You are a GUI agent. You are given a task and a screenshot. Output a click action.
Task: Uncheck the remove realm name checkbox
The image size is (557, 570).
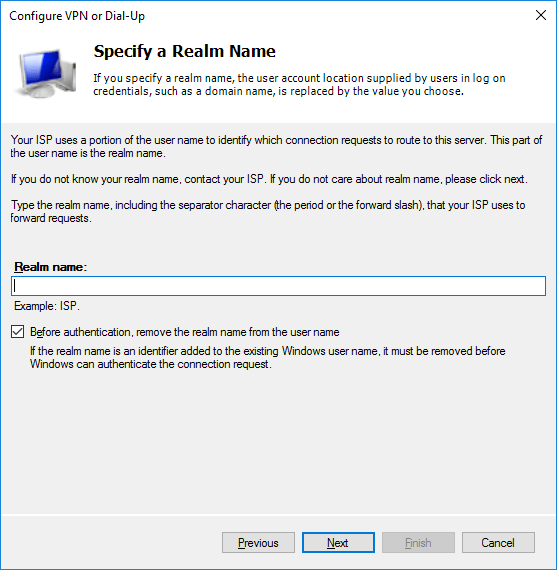click(x=17, y=332)
